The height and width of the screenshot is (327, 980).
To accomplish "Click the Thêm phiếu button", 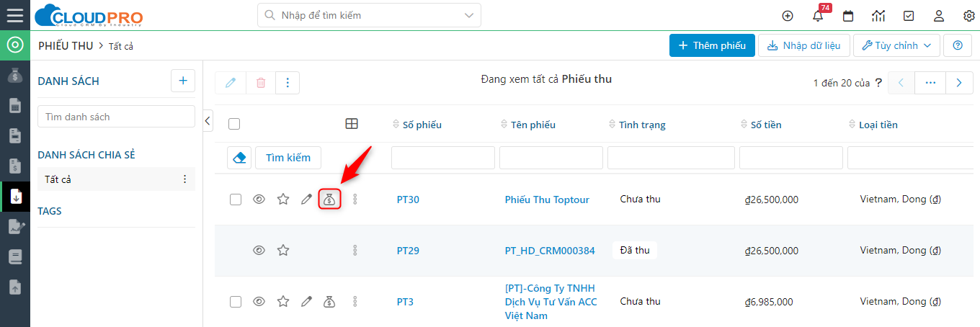I will pos(712,45).
